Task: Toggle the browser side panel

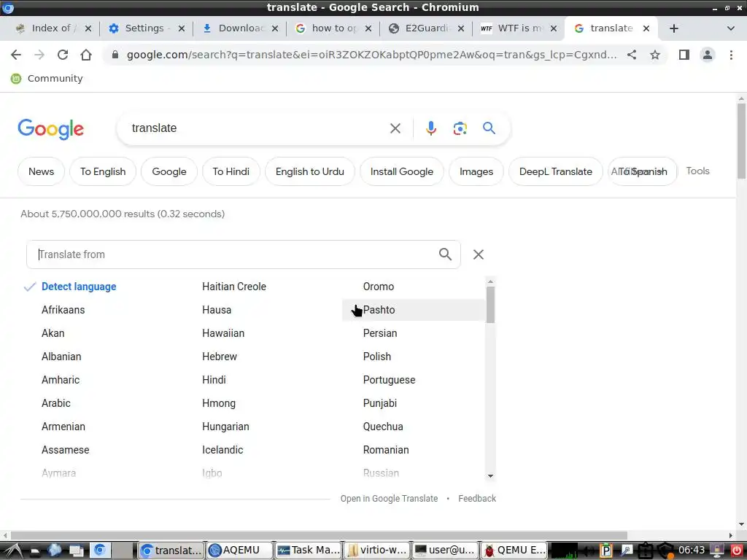Action: tap(684, 55)
